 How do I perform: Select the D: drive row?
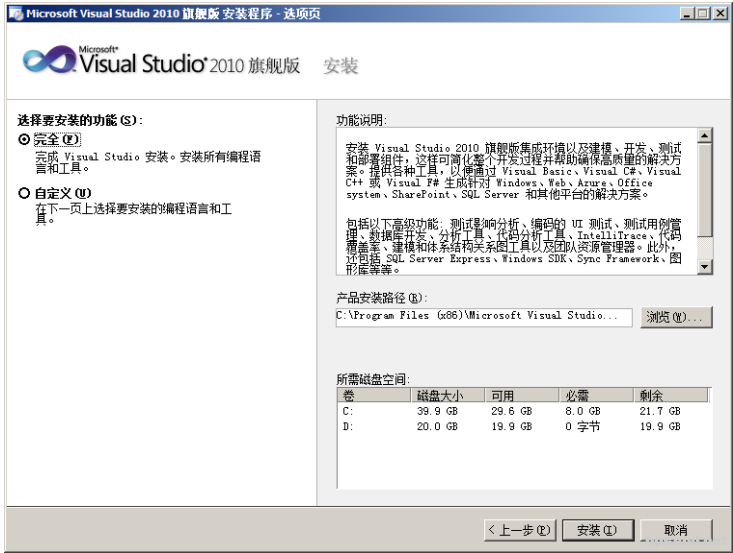[x=524, y=426]
